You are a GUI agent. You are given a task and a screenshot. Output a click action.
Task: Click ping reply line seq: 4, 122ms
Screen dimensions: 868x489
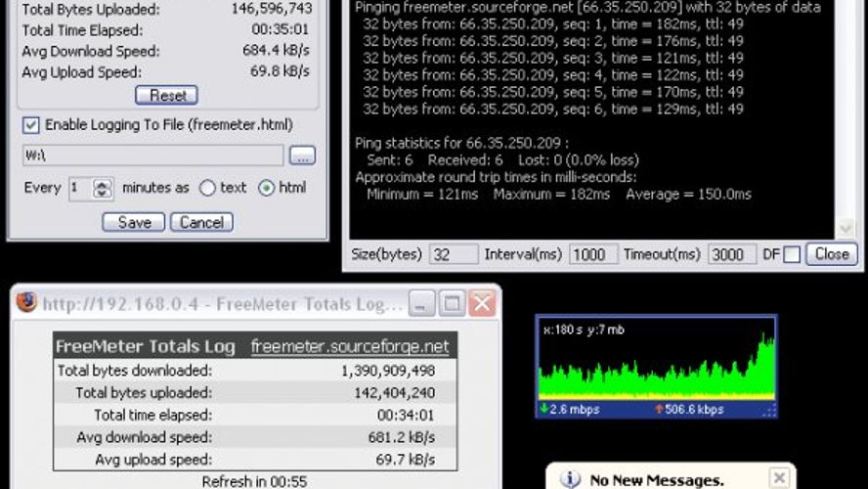click(x=553, y=74)
